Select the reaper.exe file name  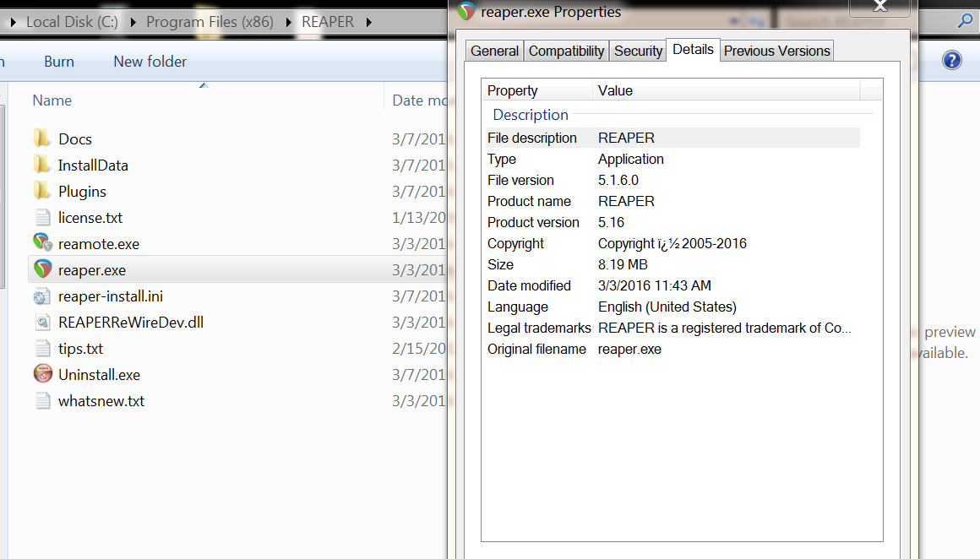(x=92, y=270)
